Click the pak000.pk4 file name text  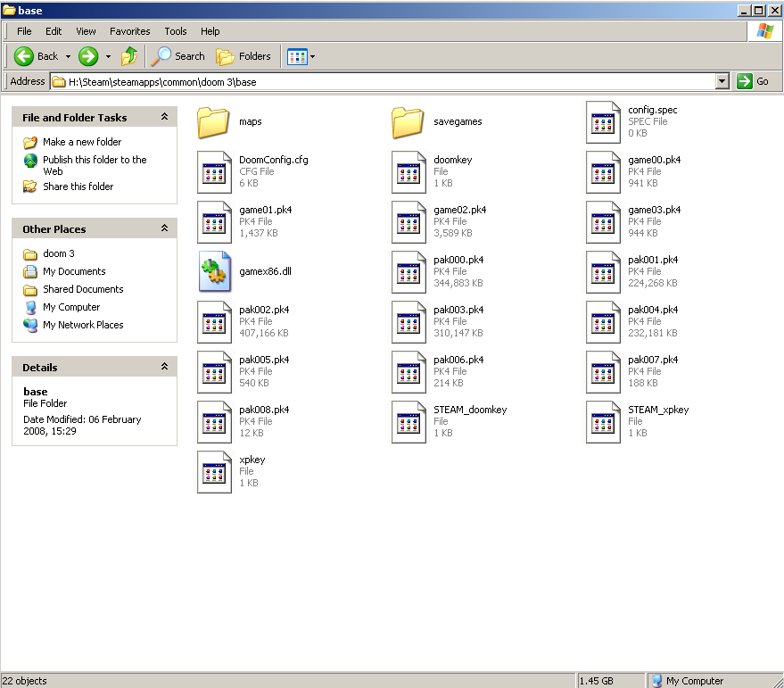click(458, 260)
